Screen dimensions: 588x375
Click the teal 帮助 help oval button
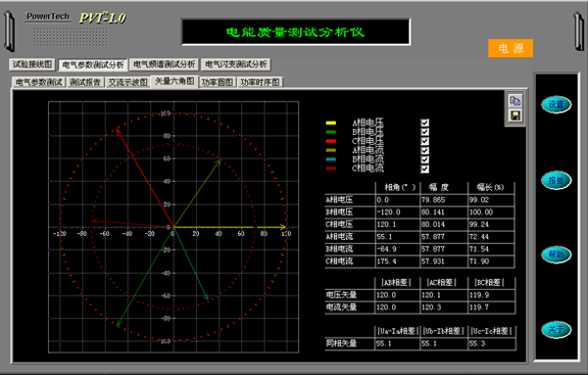coord(556,255)
